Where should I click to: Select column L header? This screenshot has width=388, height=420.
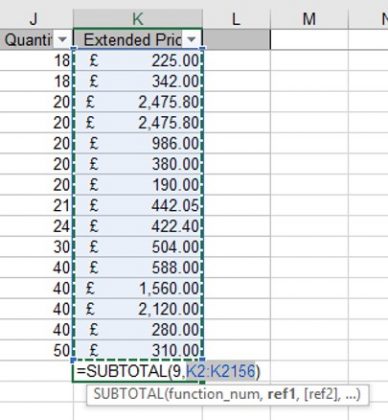236,19
